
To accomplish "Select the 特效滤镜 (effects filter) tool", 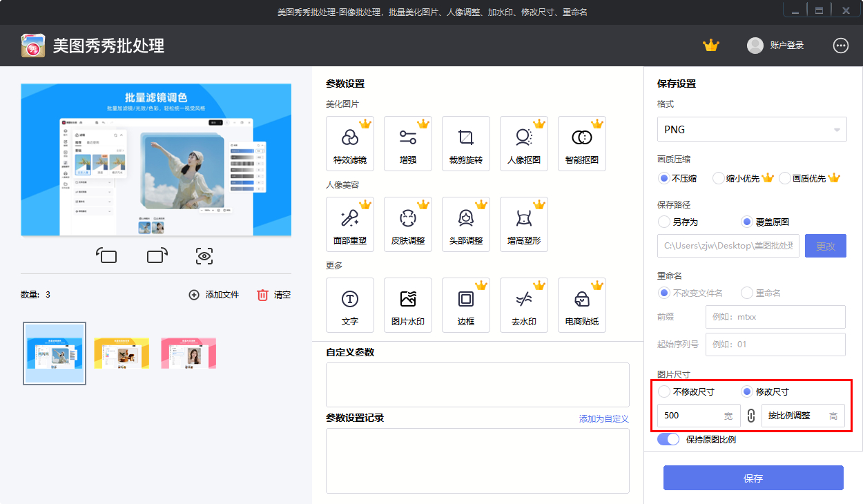I will [x=349, y=143].
